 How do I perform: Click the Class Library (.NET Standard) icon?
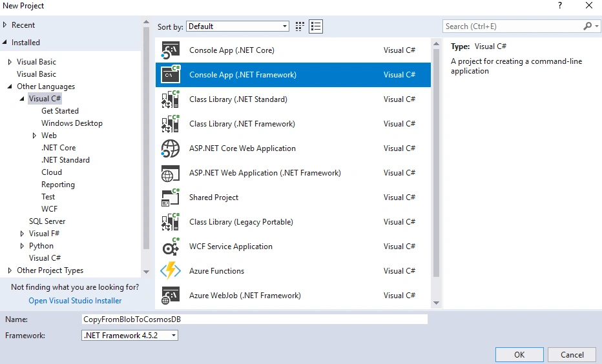(x=170, y=99)
